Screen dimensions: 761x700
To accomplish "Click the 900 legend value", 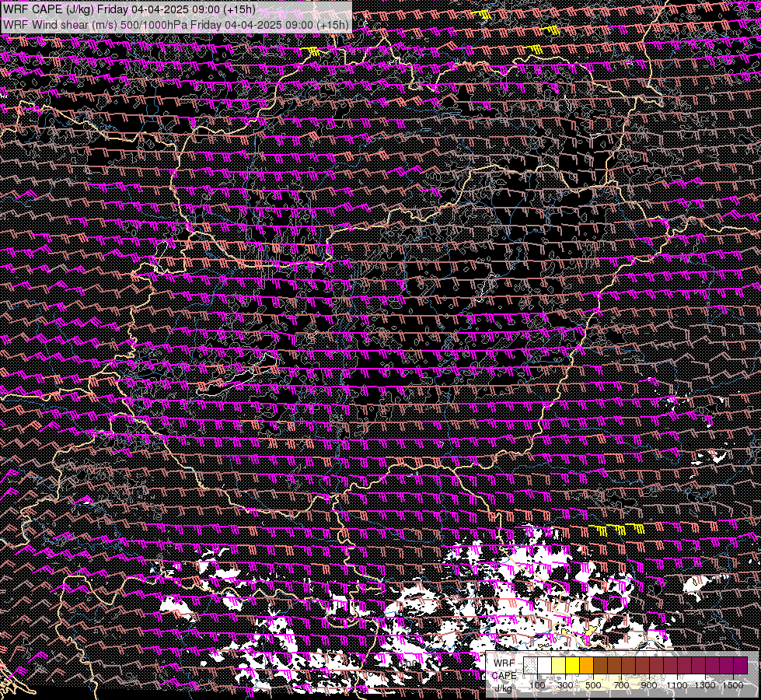I will click(649, 685).
